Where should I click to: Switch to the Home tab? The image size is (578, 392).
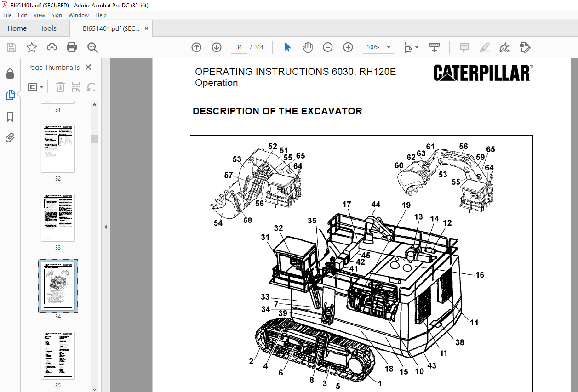(17, 28)
